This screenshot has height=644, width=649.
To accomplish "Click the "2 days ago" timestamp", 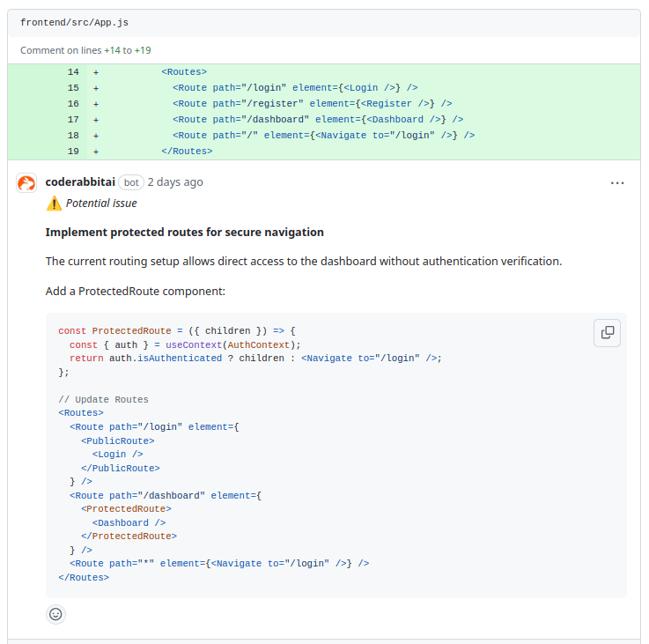I will [174, 182].
